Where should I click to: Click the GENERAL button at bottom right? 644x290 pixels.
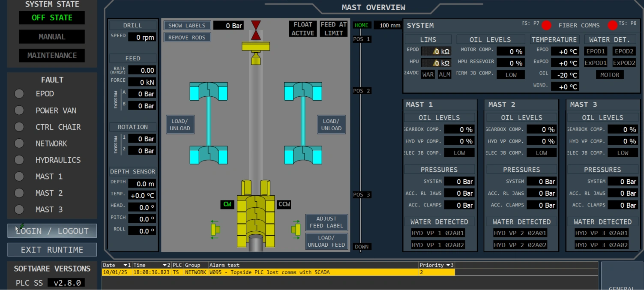coord(621,276)
